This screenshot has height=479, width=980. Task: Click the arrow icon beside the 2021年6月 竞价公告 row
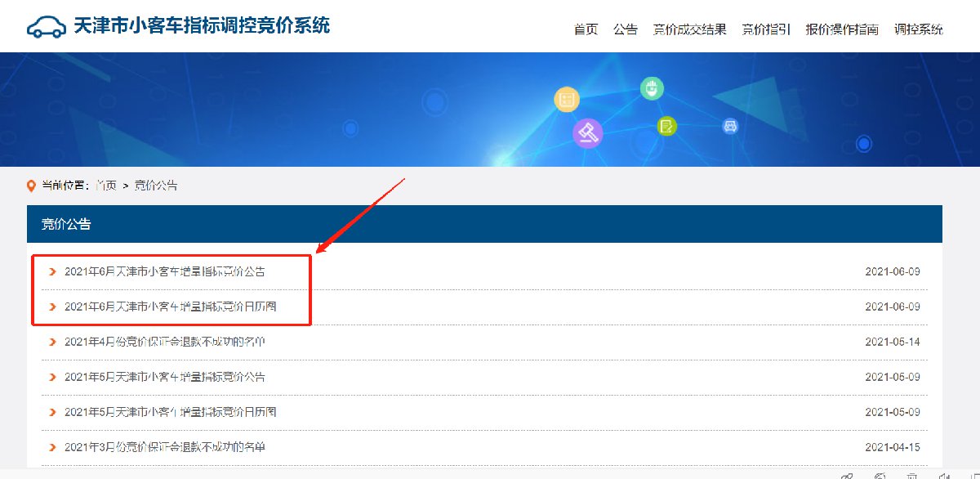click(x=52, y=271)
